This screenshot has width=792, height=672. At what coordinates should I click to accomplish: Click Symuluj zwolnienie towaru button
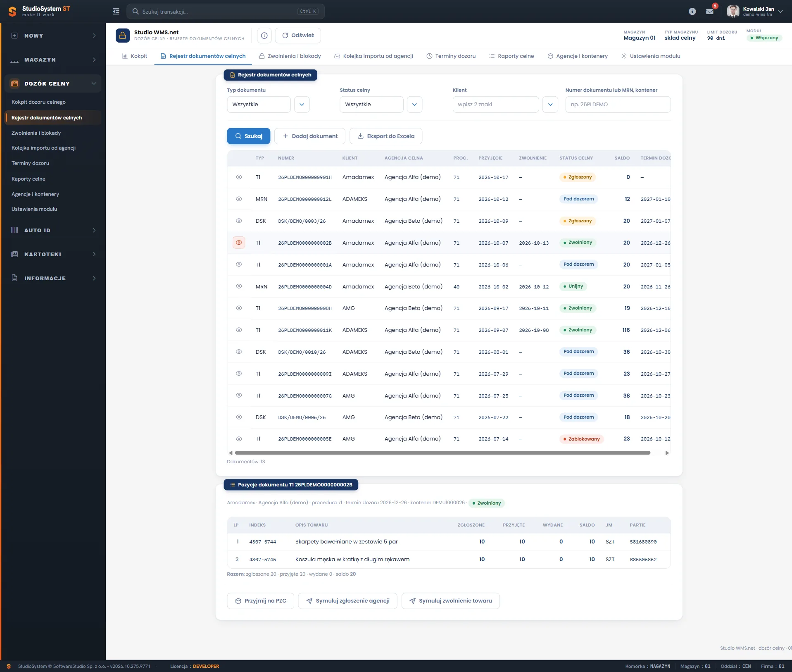coord(451,601)
